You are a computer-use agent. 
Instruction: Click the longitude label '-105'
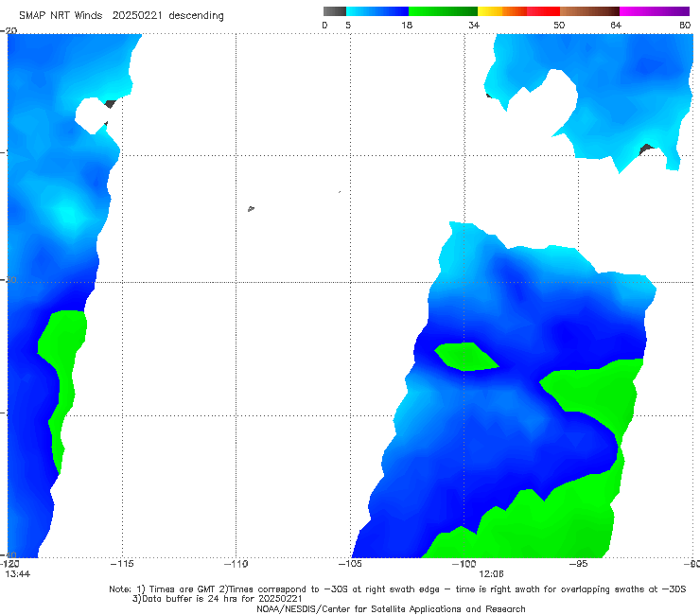pos(350,564)
